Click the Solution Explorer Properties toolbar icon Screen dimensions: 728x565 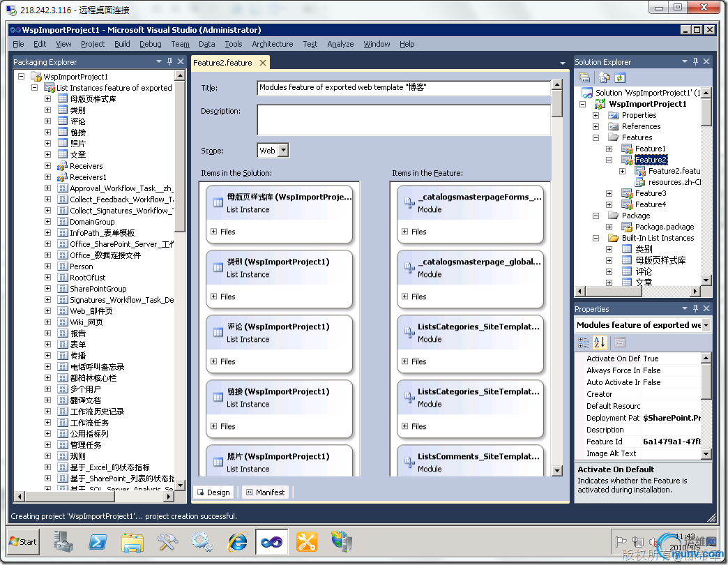584,77
